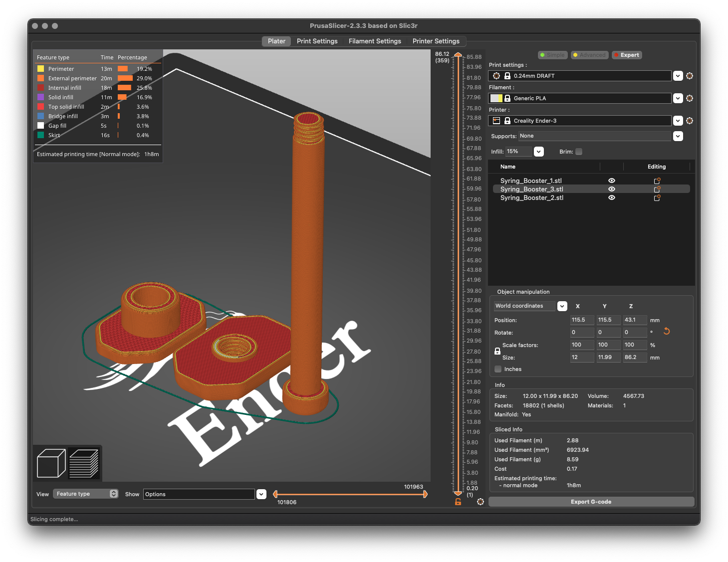Select Expert mode
Viewport: 728px width, 562px height.
click(x=627, y=55)
